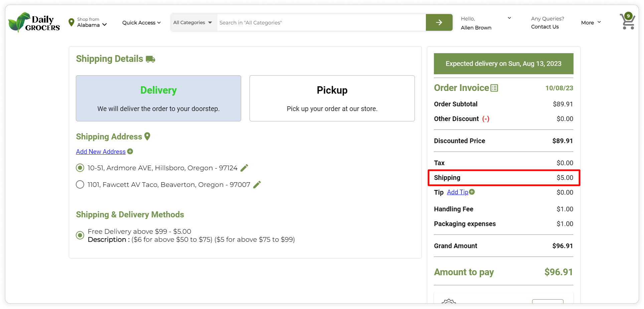Click the Add New Address link
This screenshot has height=309, width=644.
click(x=101, y=151)
